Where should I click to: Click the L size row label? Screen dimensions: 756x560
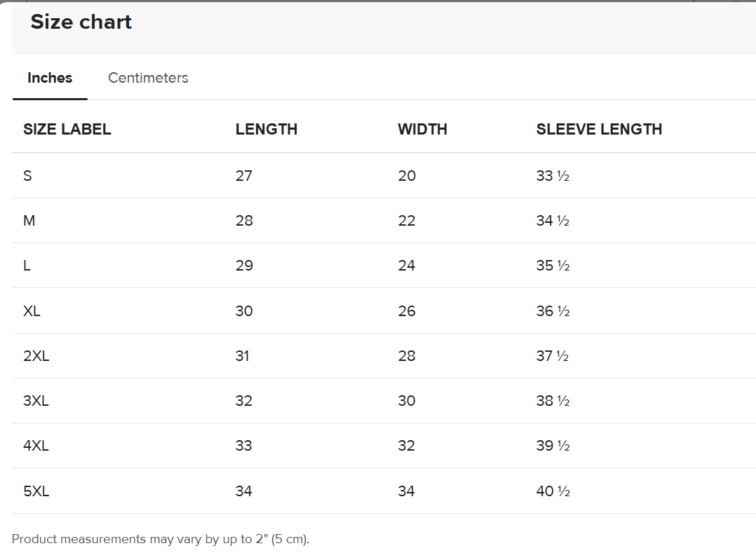27,266
